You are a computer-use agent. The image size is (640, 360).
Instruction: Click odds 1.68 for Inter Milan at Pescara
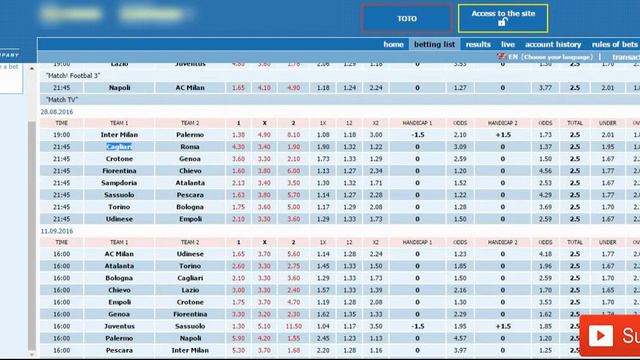(x=293, y=350)
